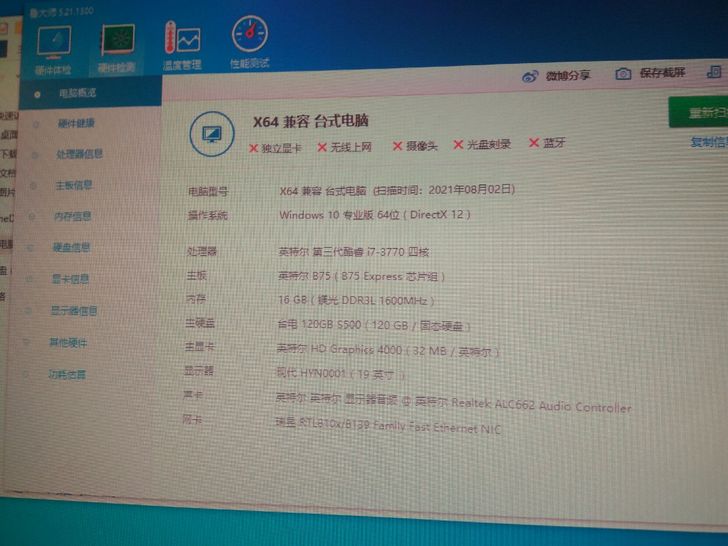Click the 电脑型号 label

208,192
